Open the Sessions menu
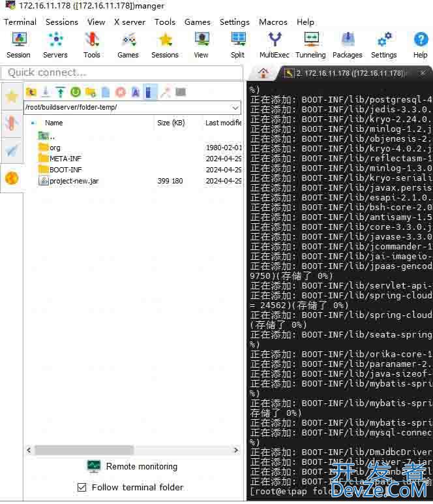 (x=62, y=22)
